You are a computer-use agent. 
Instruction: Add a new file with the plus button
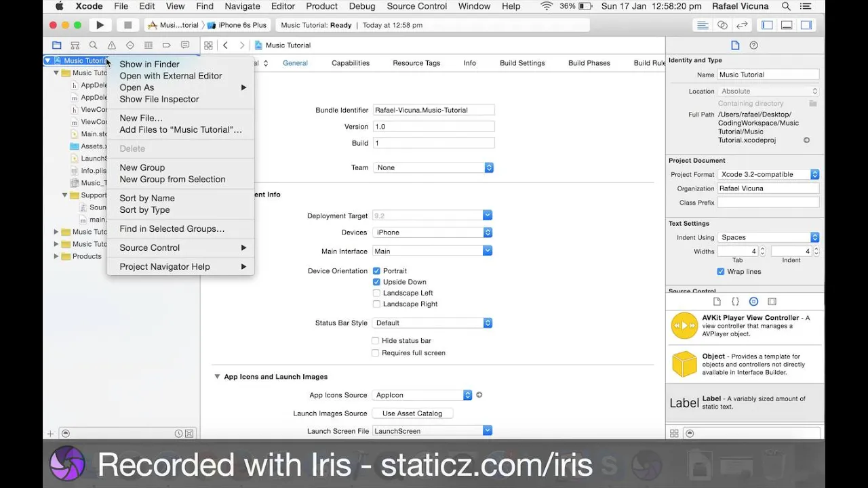click(50, 434)
